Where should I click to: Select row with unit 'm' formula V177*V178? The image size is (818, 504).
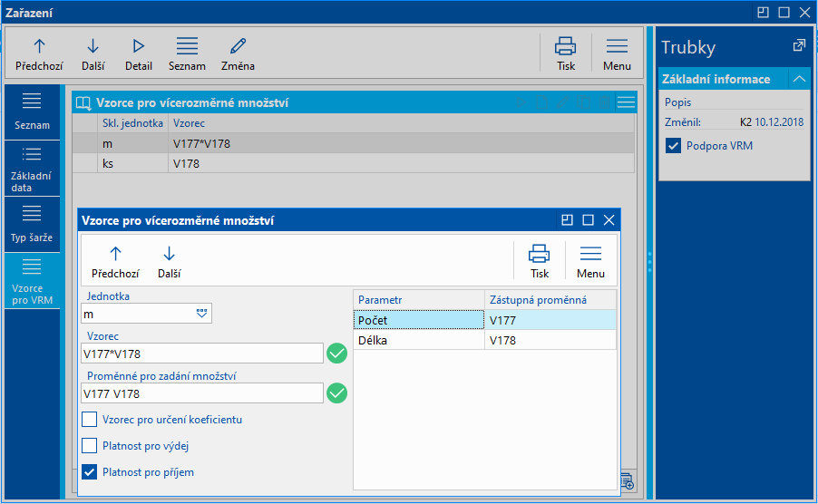353,143
